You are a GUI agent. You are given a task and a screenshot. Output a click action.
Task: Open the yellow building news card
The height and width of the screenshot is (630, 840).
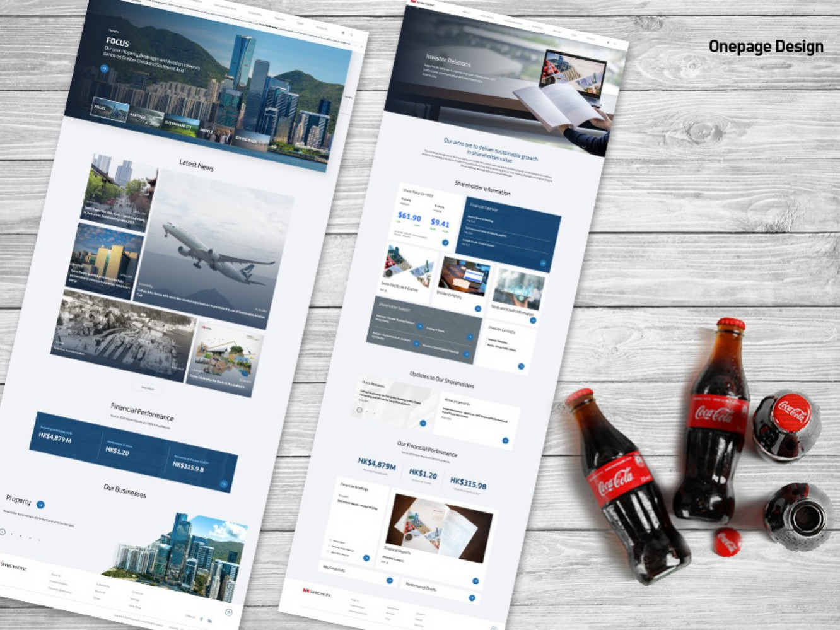point(103,260)
